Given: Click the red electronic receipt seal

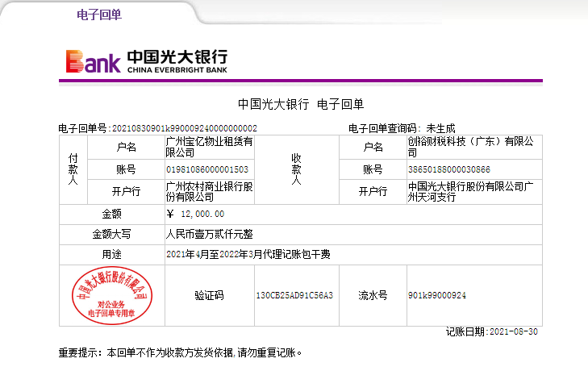Looking at the screenshot, I should click(x=112, y=295).
